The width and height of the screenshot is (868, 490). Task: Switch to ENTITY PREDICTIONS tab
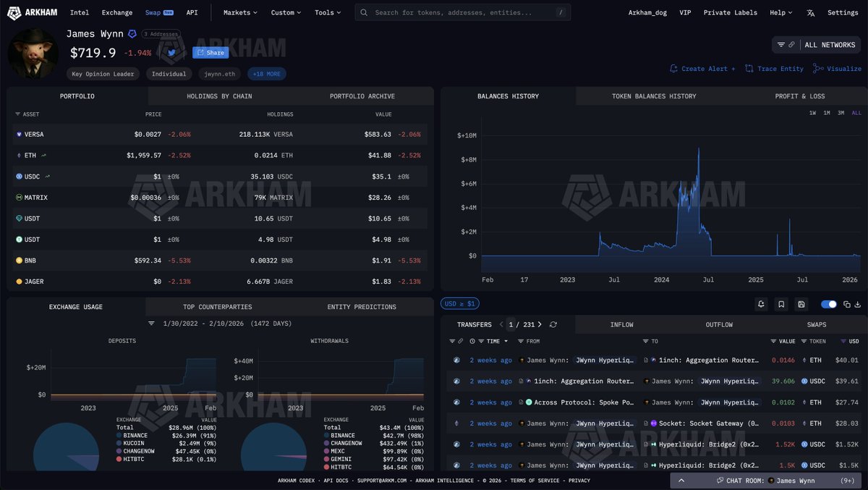tap(362, 307)
